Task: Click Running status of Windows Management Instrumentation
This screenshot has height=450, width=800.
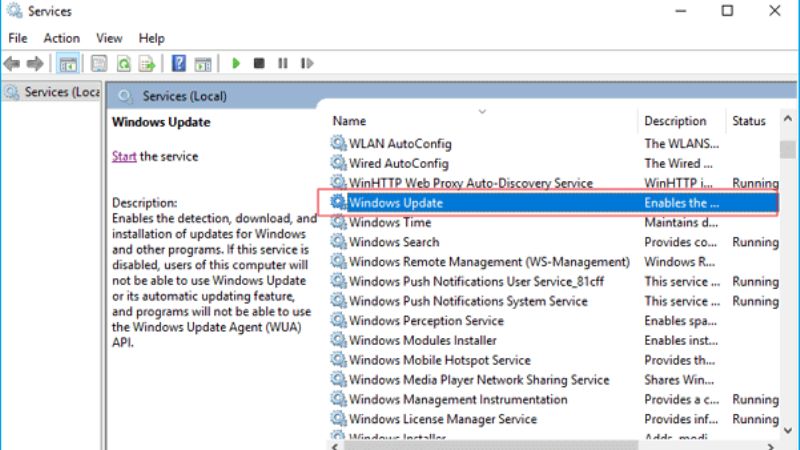Action: pyautogui.click(x=755, y=399)
